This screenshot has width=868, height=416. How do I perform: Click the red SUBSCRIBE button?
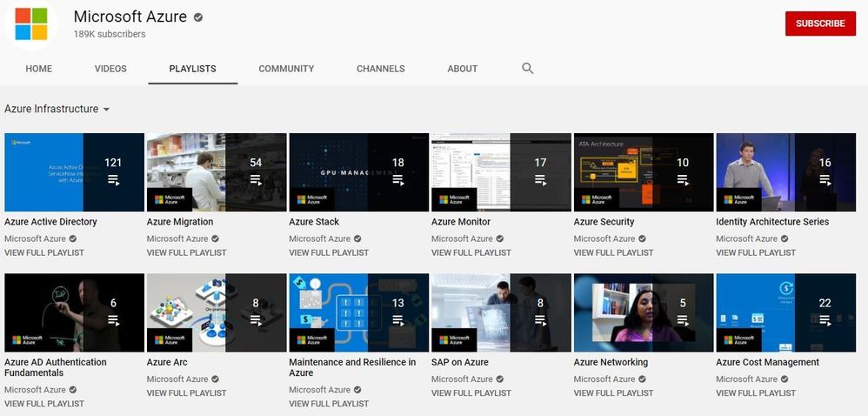820,23
